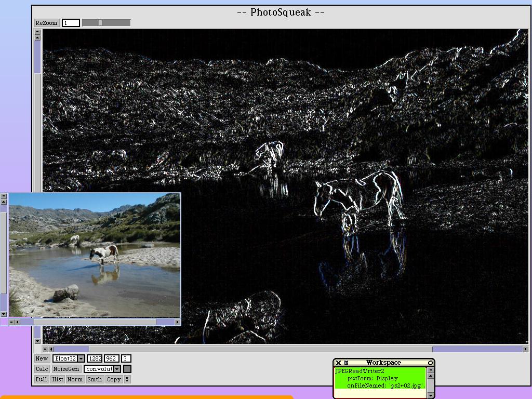
Task: Expand the convolut operation dropdown
Action: click(117, 369)
